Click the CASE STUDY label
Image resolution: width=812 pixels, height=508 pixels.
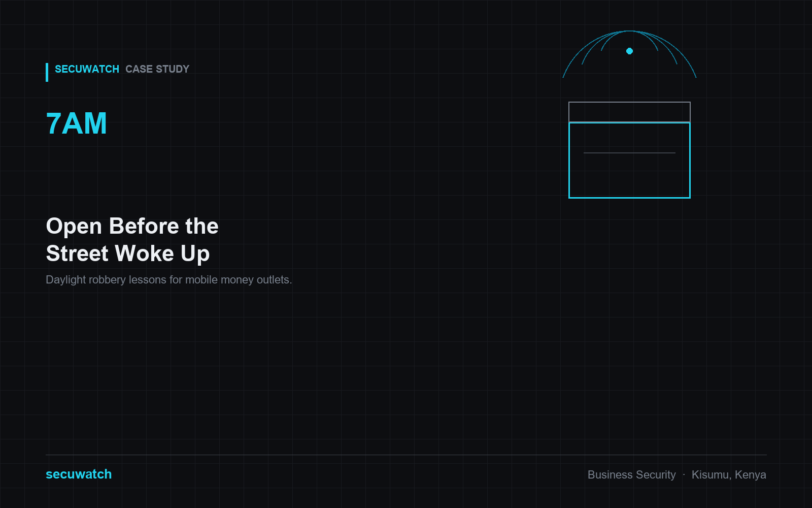pos(157,69)
